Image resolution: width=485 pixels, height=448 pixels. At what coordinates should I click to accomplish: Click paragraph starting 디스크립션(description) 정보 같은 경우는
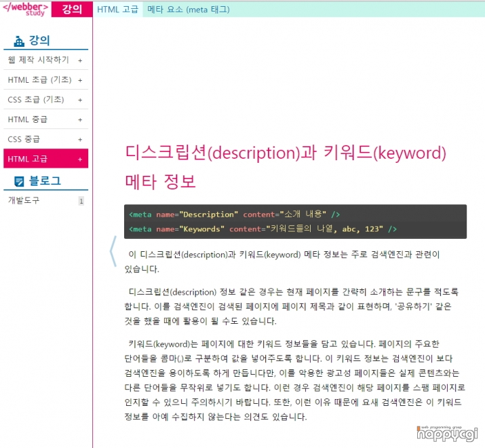(x=291, y=306)
